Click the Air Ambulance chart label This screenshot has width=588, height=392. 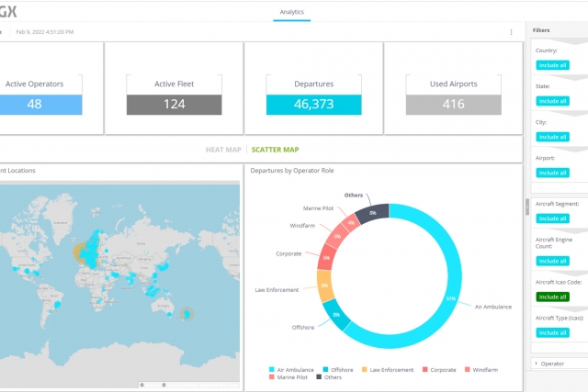tap(493, 307)
